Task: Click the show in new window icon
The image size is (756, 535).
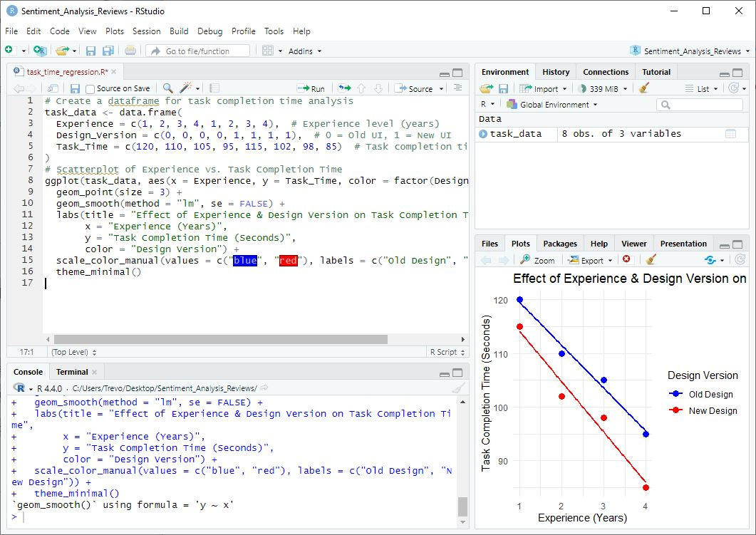Action: click(x=53, y=88)
